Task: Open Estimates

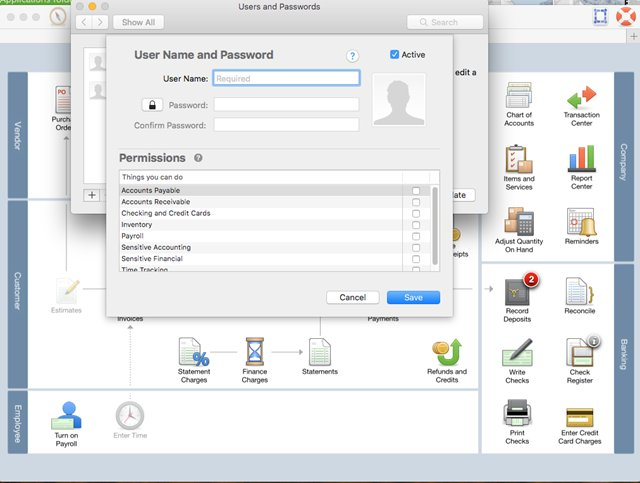Action: pyautogui.click(x=67, y=296)
